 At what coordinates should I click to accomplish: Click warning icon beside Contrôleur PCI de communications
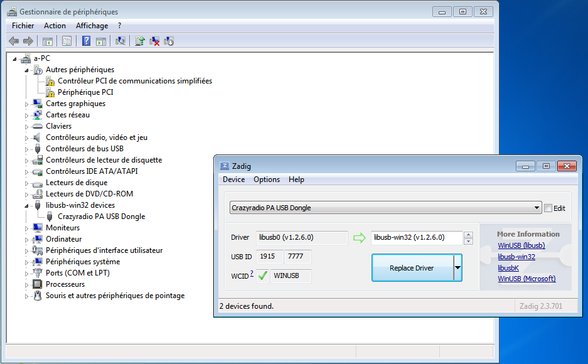pos(50,81)
